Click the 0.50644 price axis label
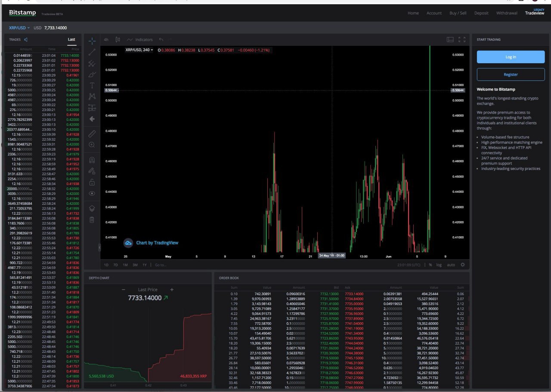This screenshot has width=551, height=392. point(458,90)
